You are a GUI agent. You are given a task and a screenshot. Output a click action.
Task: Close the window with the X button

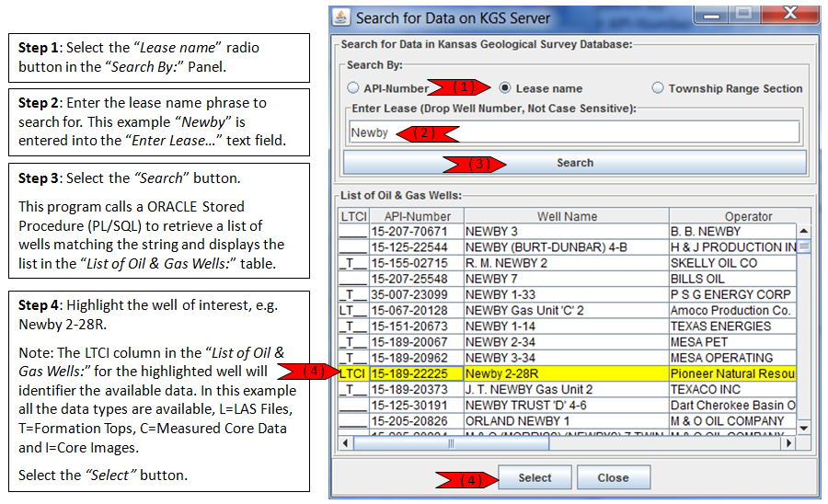790,14
